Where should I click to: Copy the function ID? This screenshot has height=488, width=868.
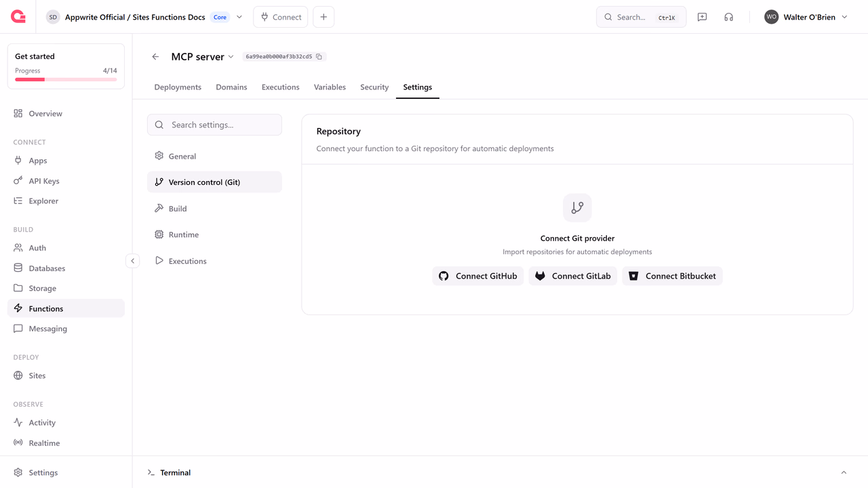click(x=319, y=57)
